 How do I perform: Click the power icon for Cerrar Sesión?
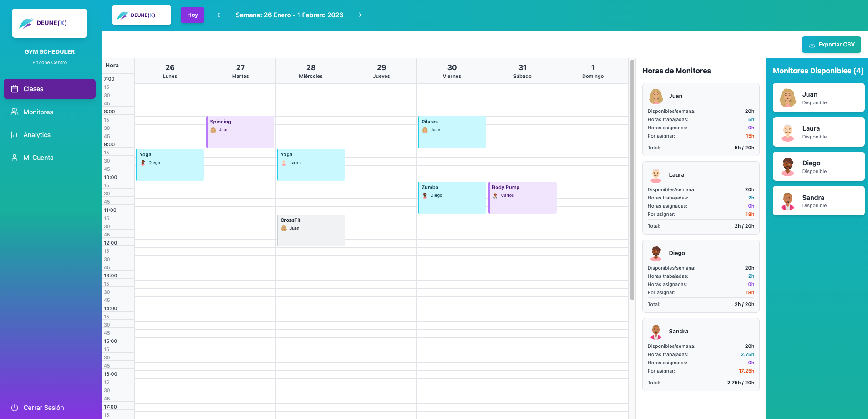[15, 408]
